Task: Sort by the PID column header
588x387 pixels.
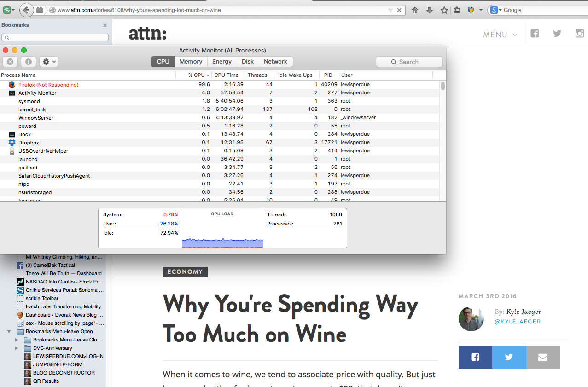Action: [329, 75]
